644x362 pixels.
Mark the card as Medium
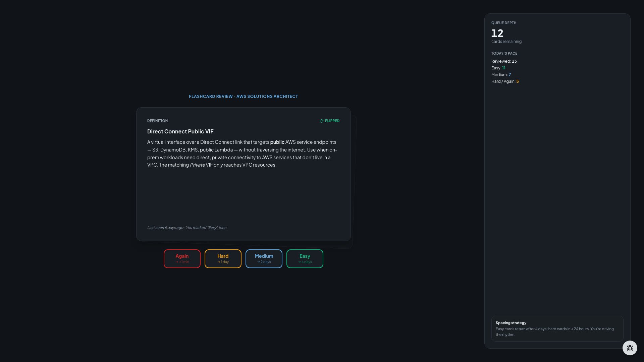pos(264,259)
